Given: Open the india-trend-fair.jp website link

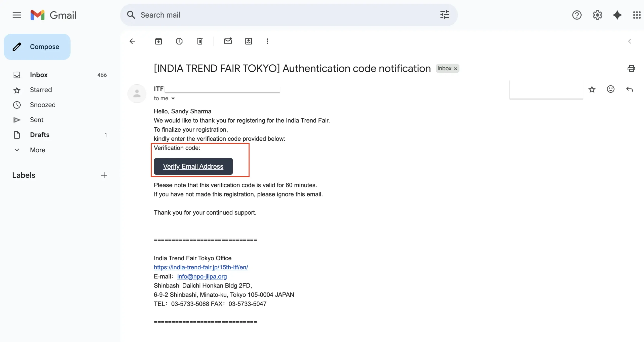Looking at the screenshot, I should 201,267.
